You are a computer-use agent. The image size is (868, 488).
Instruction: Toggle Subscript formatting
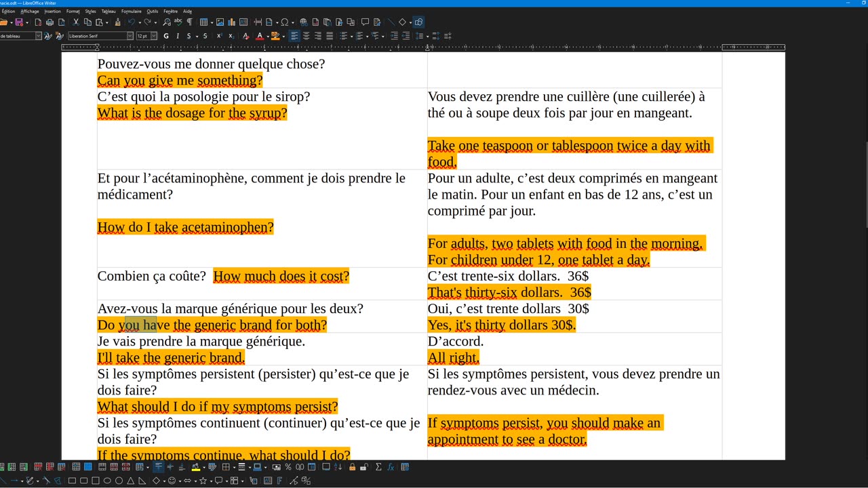[x=231, y=36]
